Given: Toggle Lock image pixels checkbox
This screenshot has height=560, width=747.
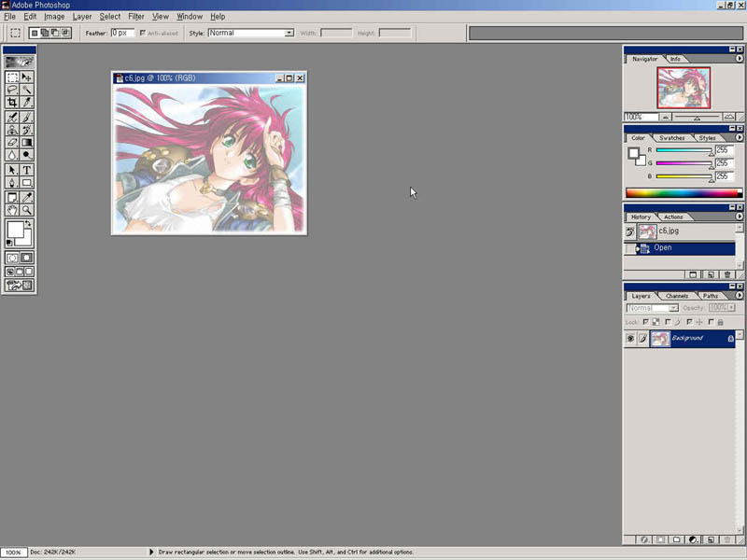Looking at the screenshot, I should pyautogui.click(x=668, y=322).
